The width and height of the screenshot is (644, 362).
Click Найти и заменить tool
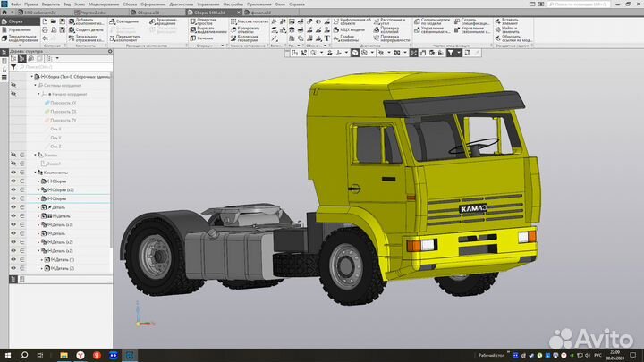[507, 30]
